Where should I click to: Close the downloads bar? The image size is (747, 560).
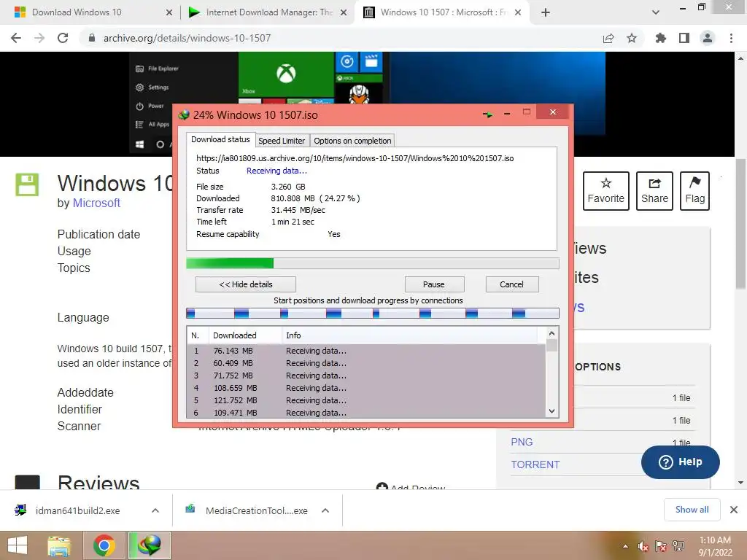click(x=734, y=510)
